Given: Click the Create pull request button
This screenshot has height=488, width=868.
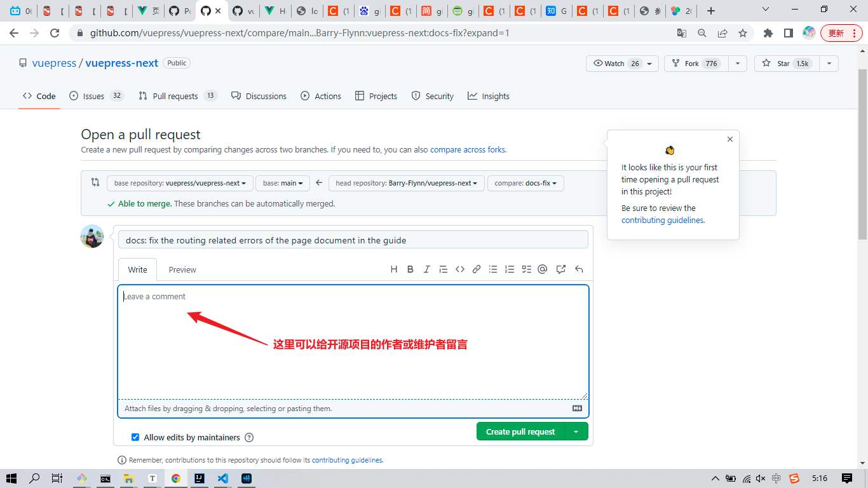Looking at the screenshot, I should pyautogui.click(x=520, y=431).
